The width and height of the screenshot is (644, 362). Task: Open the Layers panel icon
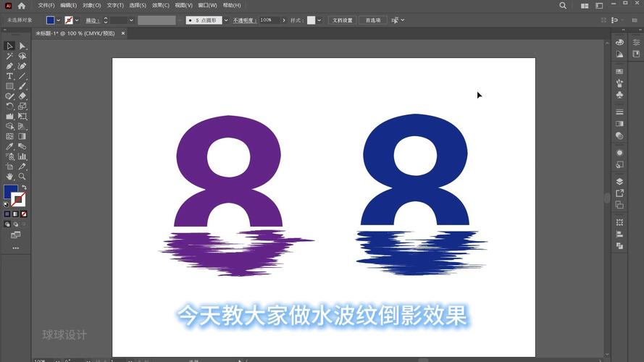click(619, 182)
